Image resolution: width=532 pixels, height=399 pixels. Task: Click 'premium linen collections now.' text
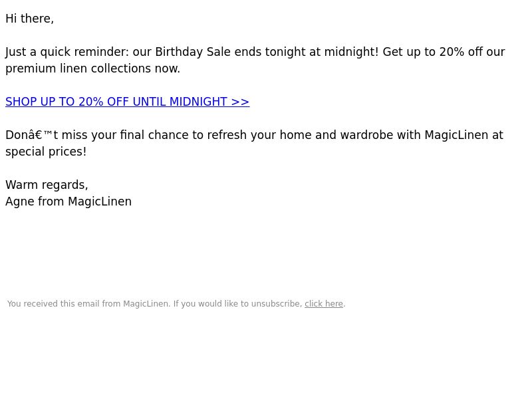(x=92, y=68)
